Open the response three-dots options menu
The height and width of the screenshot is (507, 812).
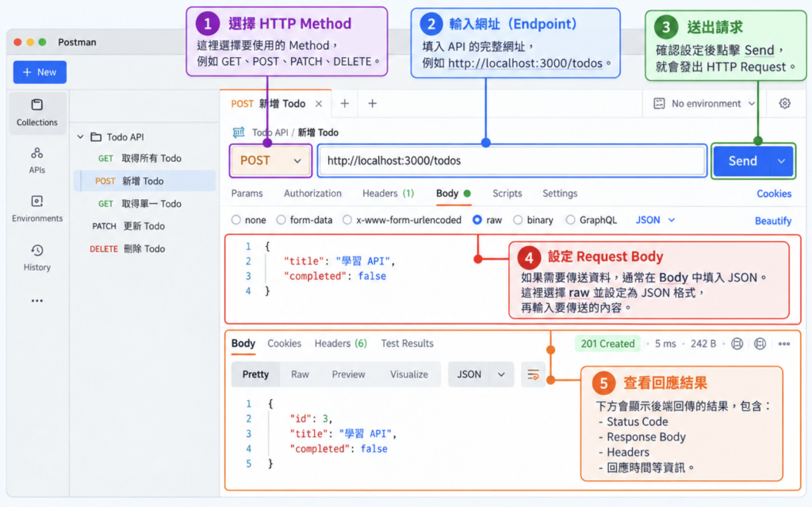(784, 344)
